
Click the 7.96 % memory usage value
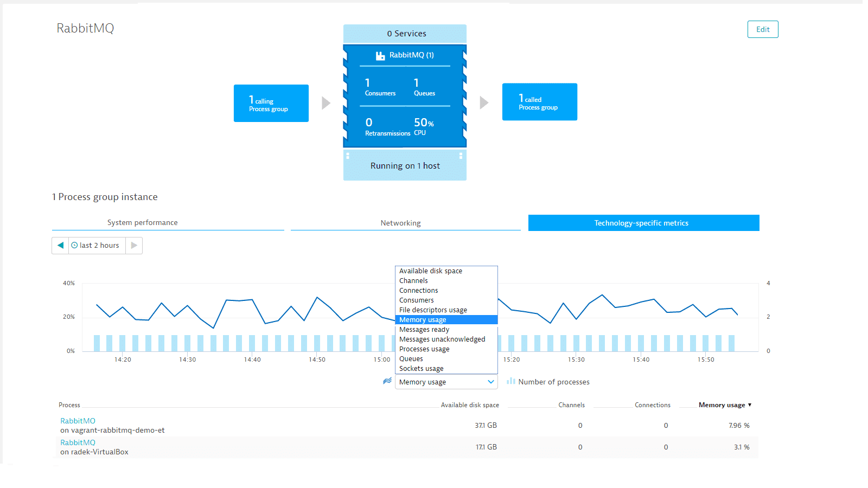click(x=739, y=426)
